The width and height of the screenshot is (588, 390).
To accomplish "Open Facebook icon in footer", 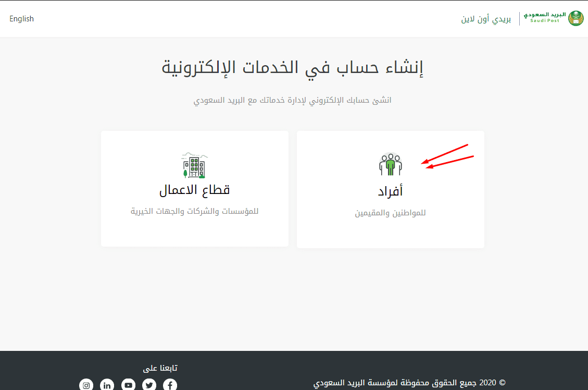I will tap(170, 384).
